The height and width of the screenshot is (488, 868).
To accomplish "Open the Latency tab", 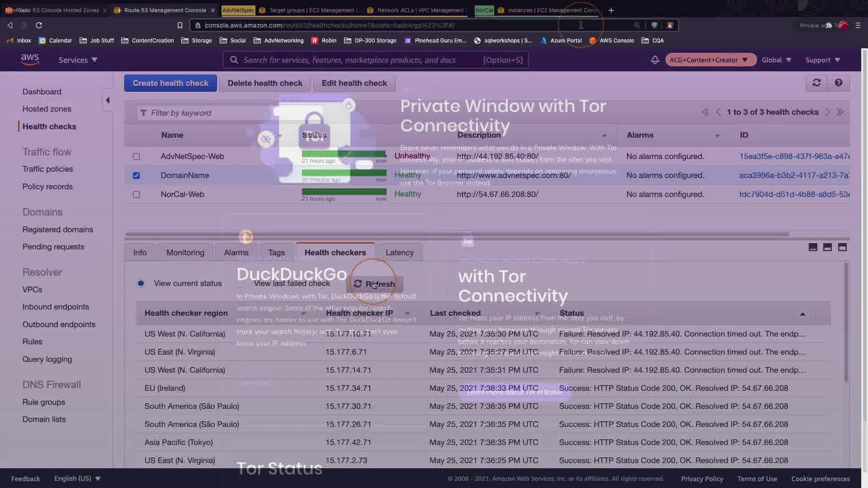I will point(399,253).
